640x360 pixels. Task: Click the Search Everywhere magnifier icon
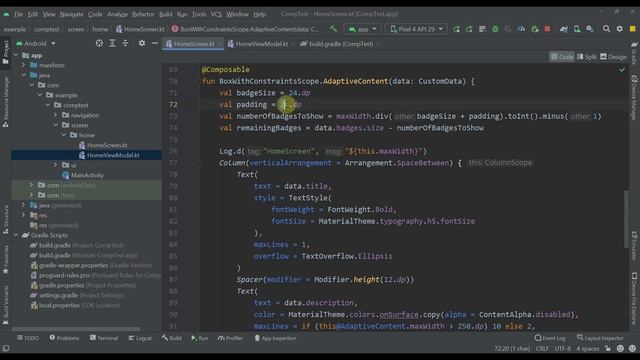[607, 29]
